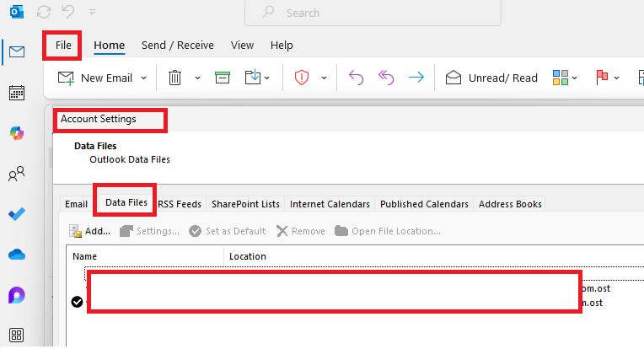Click Remove data file button
The height and width of the screenshot is (349, 644).
(300, 231)
